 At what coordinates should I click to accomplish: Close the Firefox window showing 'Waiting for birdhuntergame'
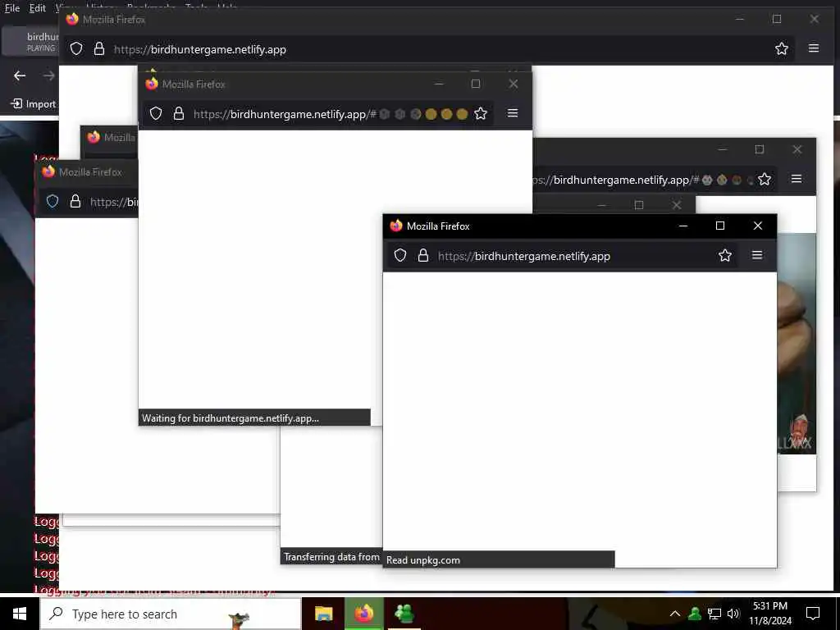(514, 84)
